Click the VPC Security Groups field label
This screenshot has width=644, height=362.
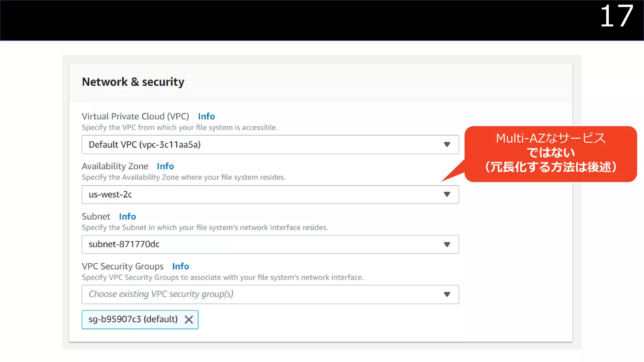[123, 266]
